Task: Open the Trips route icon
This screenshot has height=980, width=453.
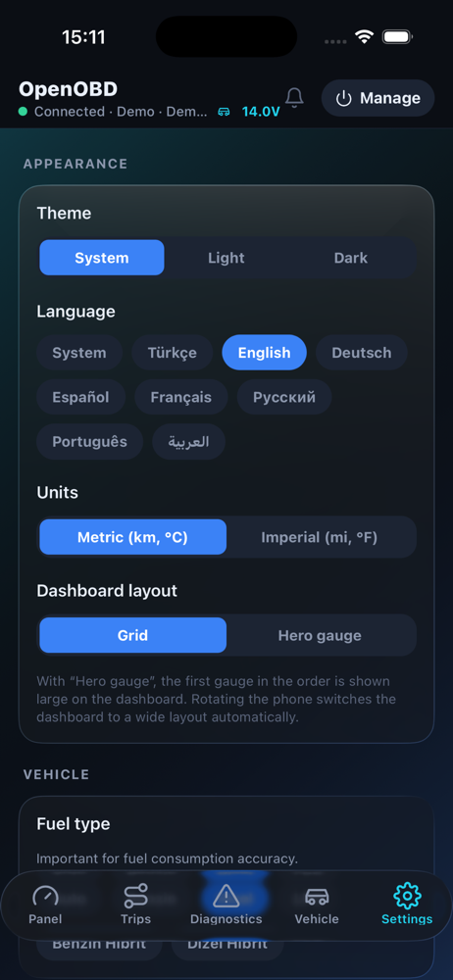Action: (x=135, y=897)
